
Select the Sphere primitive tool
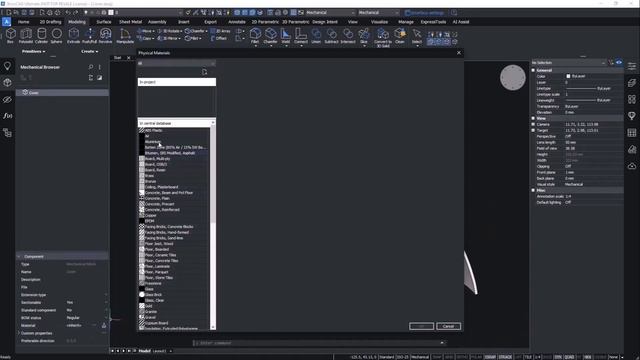coord(57,36)
